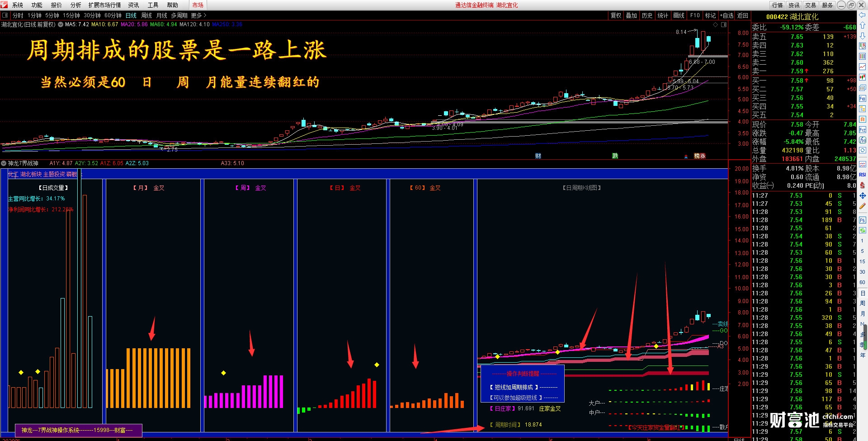Screen dimensions: 868x441
Task: Toggle the 画线 drawing button
Action: [679, 15]
